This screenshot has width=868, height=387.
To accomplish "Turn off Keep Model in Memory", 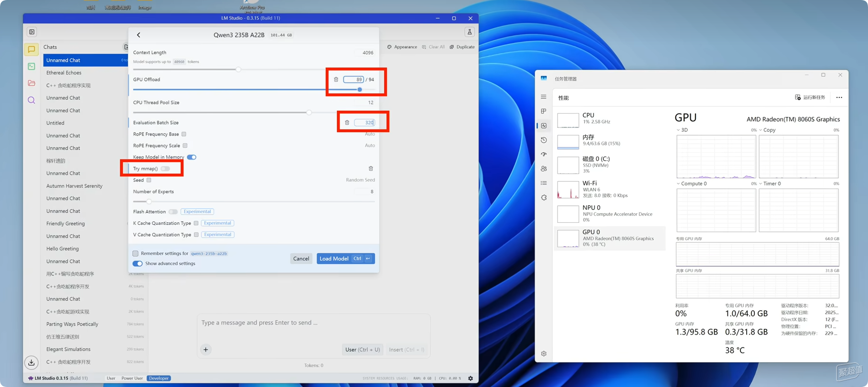I will [x=192, y=157].
